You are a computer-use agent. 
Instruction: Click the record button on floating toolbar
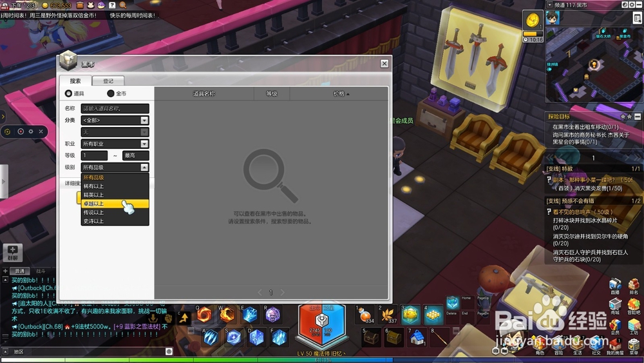point(21,132)
